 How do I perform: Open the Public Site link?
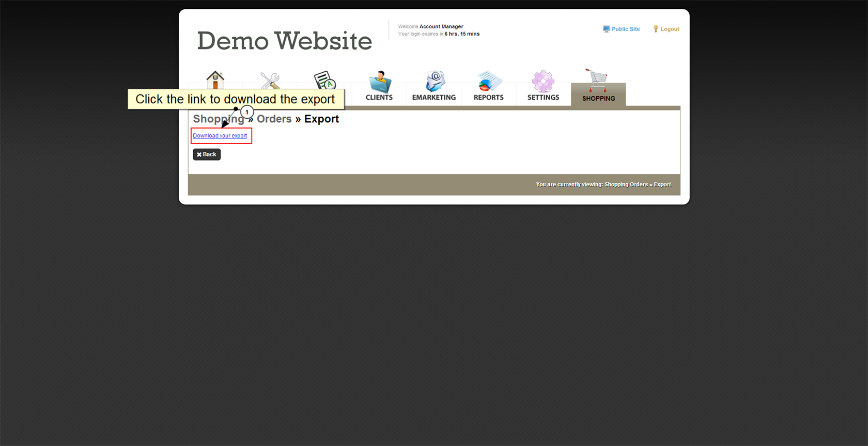[625, 29]
